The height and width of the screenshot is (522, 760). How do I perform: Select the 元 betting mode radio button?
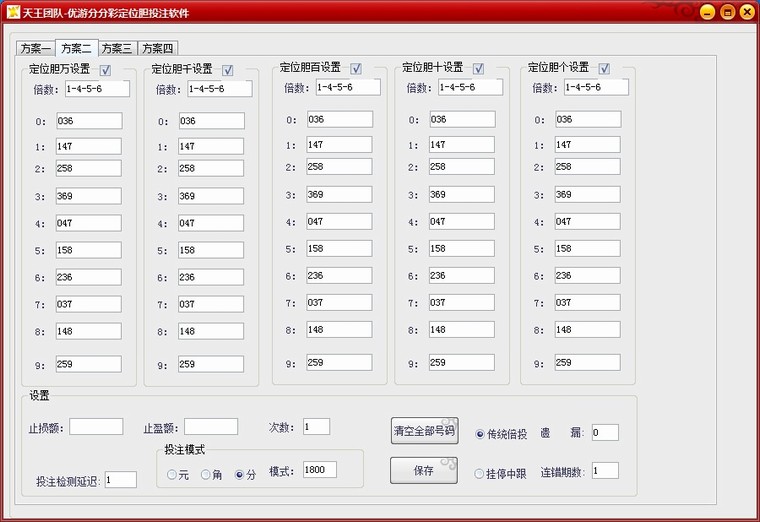pyautogui.click(x=172, y=474)
